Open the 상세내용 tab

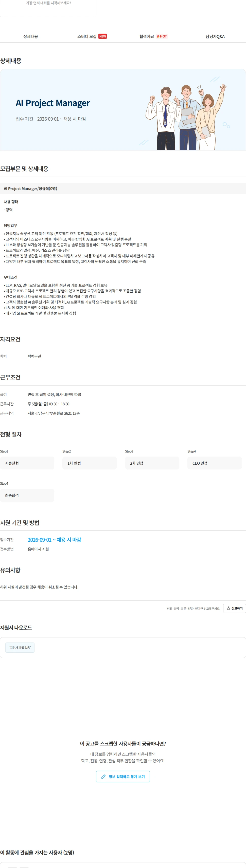30,36
